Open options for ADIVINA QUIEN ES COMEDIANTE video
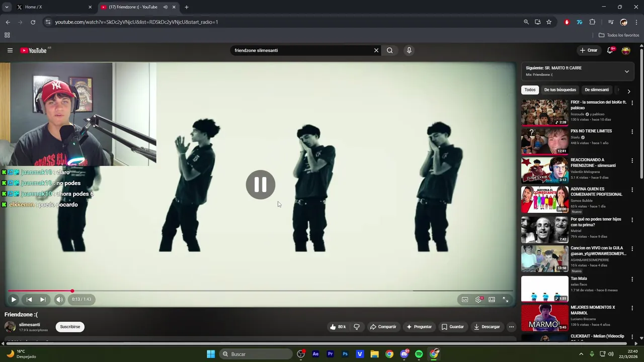 point(632,190)
